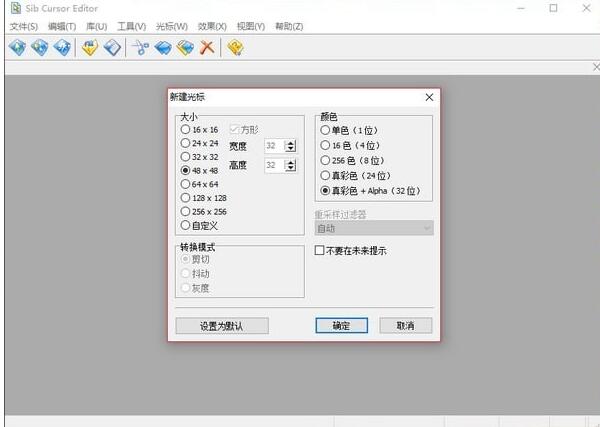The width and height of the screenshot is (600, 427).
Task: Click the Paste clipboard toolbar icon
Action: coord(186,48)
